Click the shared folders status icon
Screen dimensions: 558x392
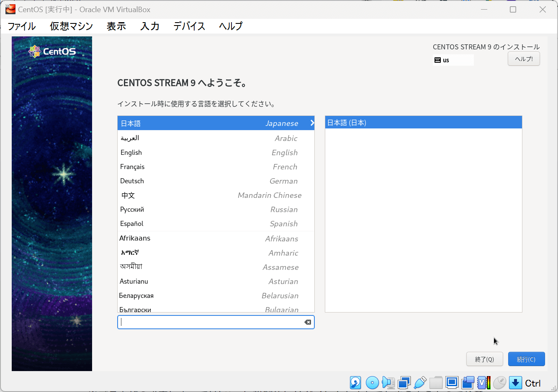[x=436, y=382]
